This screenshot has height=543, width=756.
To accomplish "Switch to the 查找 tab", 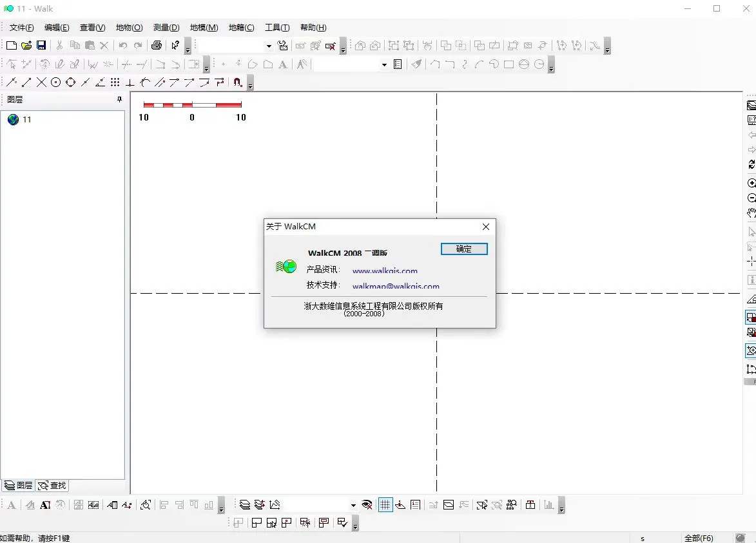I will (x=52, y=485).
